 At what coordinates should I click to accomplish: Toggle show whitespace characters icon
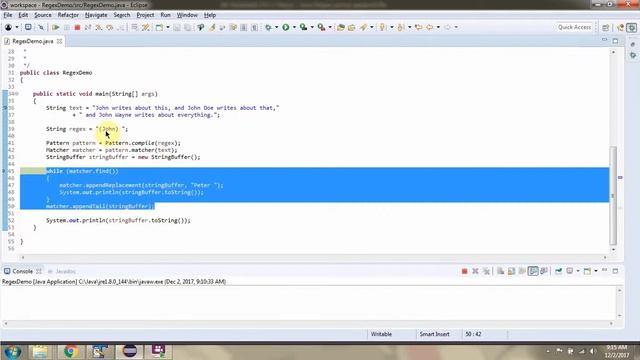[x=254, y=27]
